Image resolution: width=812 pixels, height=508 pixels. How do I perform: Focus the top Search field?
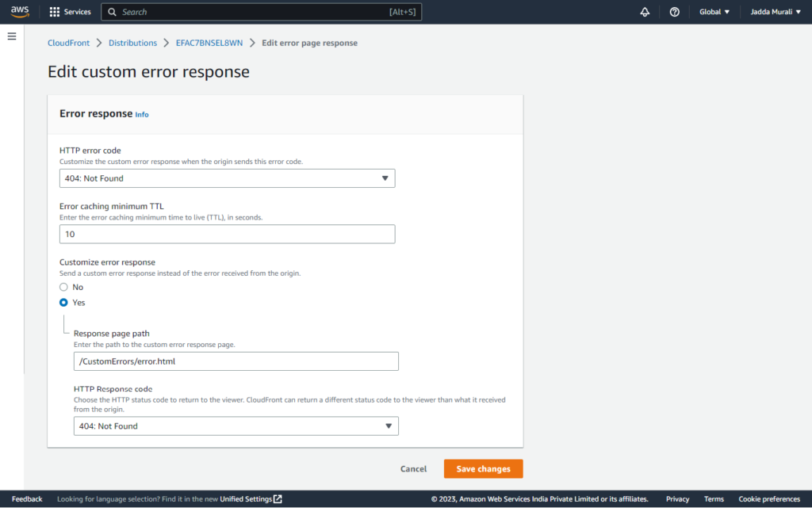pyautogui.click(x=262, y=12)
